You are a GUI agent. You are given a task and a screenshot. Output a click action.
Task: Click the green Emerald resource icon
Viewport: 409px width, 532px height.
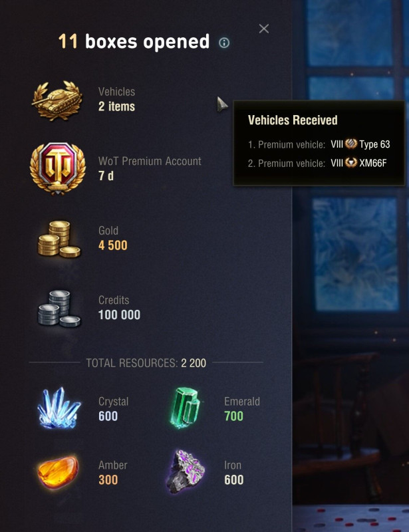pos(185,408)
